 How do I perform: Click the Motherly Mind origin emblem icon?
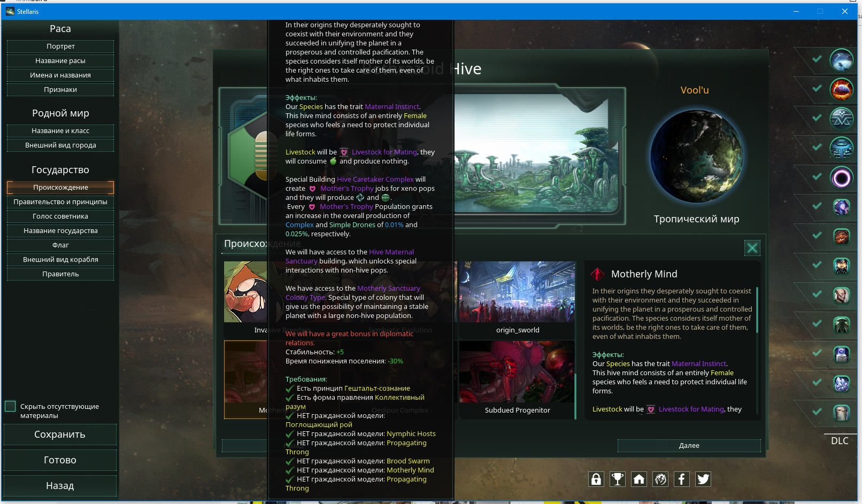(597, 274)
